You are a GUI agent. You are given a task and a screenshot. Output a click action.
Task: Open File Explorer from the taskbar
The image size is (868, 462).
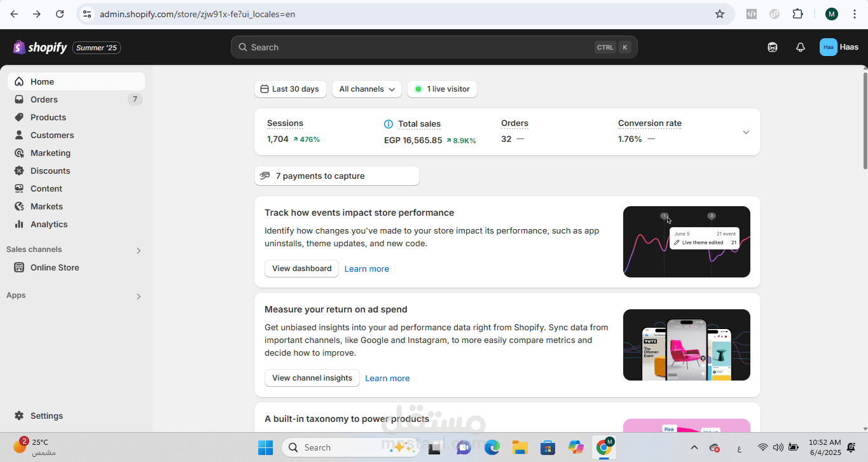520,447
